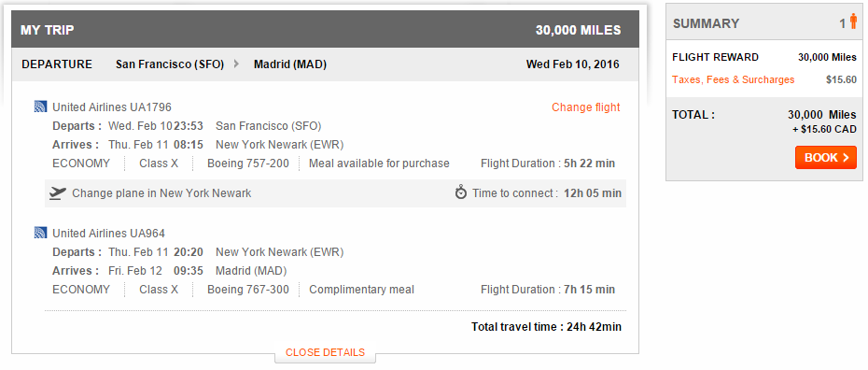Click the Total travel time 24h 42min text
The height and width of the screenshot is (370, 868).
(546, 327)
